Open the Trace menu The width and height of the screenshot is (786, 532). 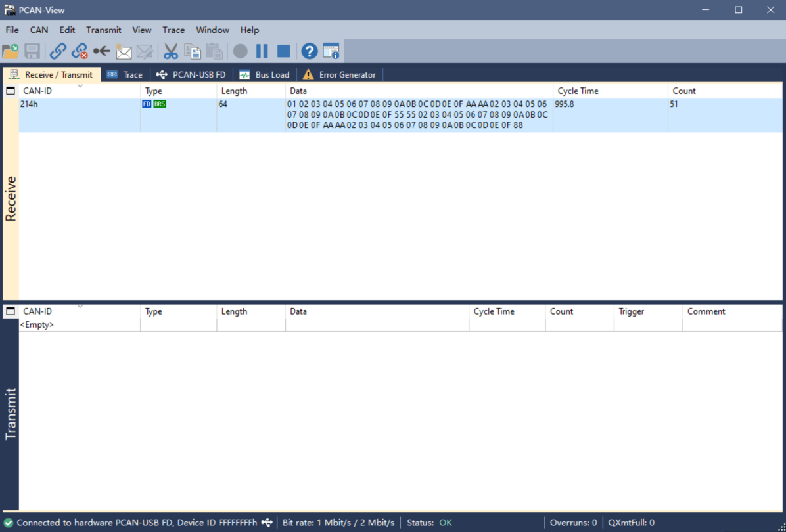click(x=173, y=30)
